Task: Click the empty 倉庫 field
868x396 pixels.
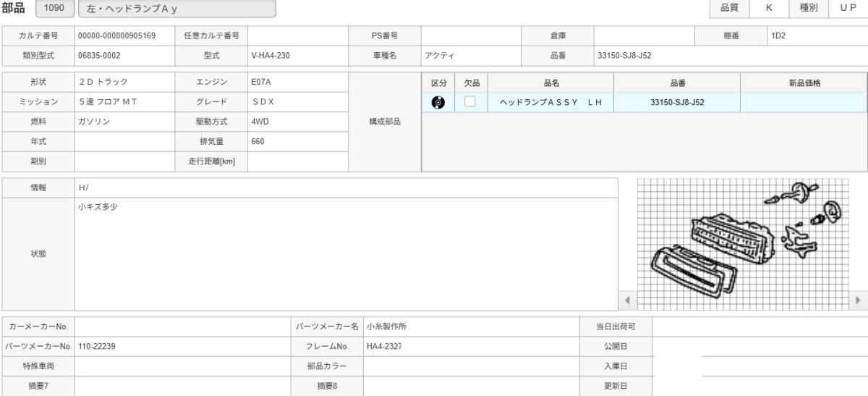Action: [644, 35]
